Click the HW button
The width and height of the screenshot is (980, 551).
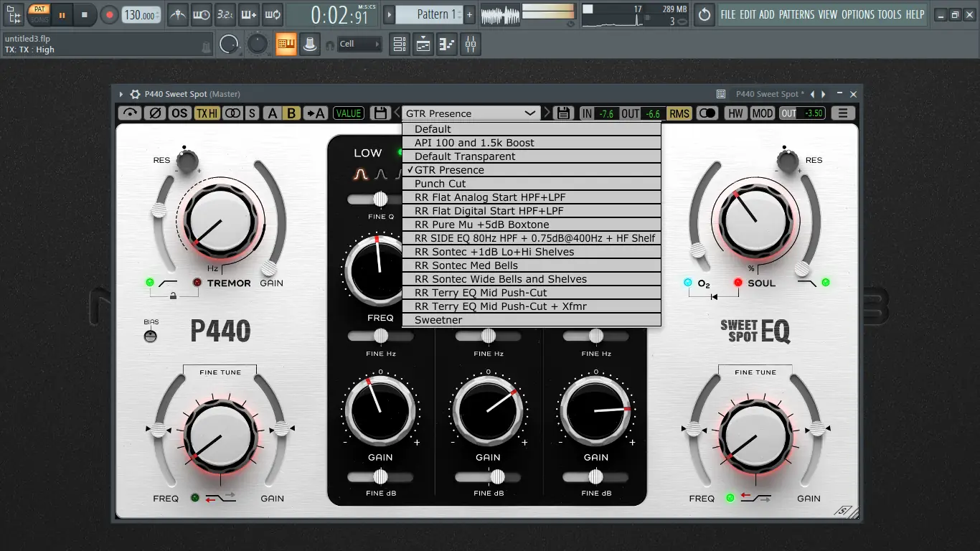click(735, 113)
